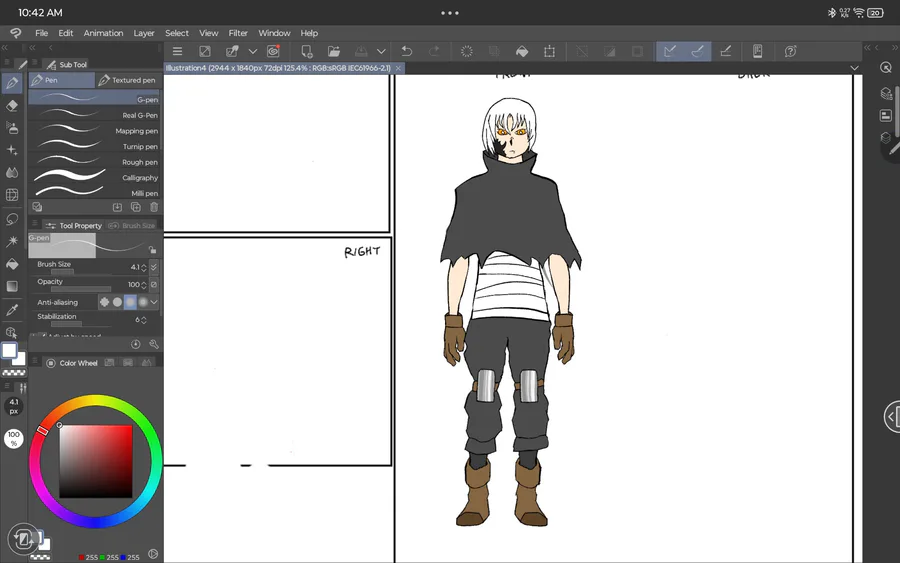The width and height of the screenshot is (900, 563).
Task: Choose the Turnip pen sub tool
Action: coord(95,146)
